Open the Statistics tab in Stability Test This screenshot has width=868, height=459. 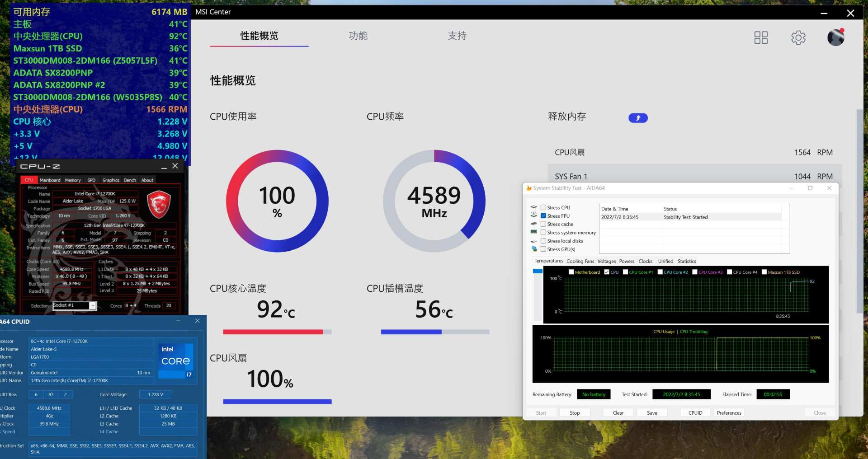coord(687,261)
